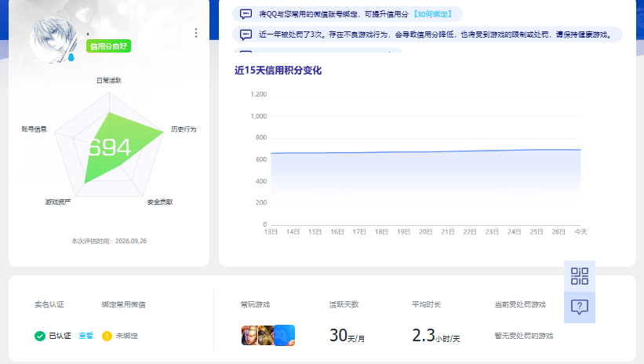Click the 未绑定 status text
The image size is (644, 364).
pos(127,336)
